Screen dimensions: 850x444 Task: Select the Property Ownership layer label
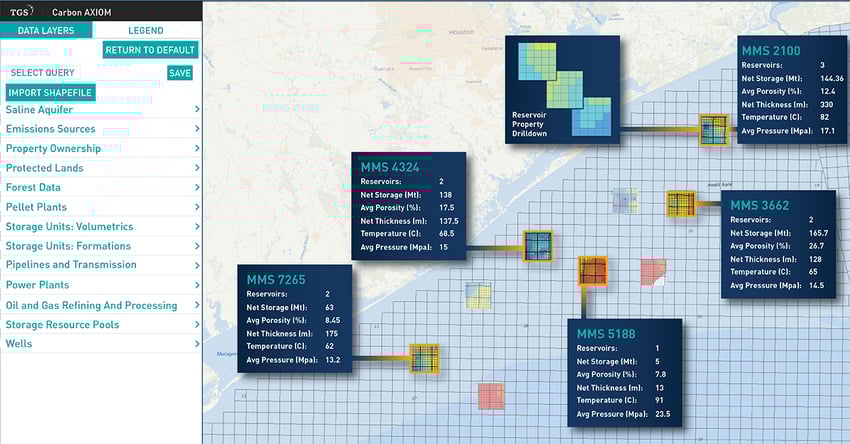(53, 149)
